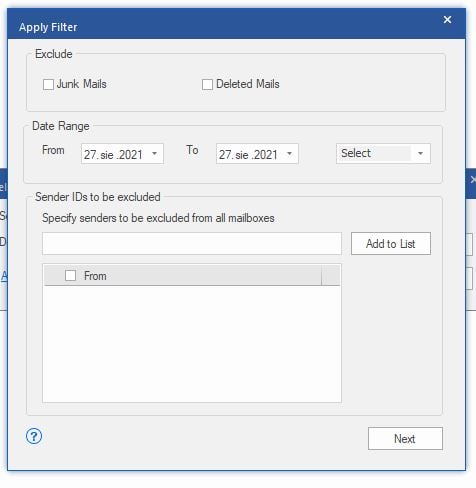Image resolution: width=476 pixels, height=488 pixels.
Task: Click the empty excluded senders list area
Action: coord(192,343)
